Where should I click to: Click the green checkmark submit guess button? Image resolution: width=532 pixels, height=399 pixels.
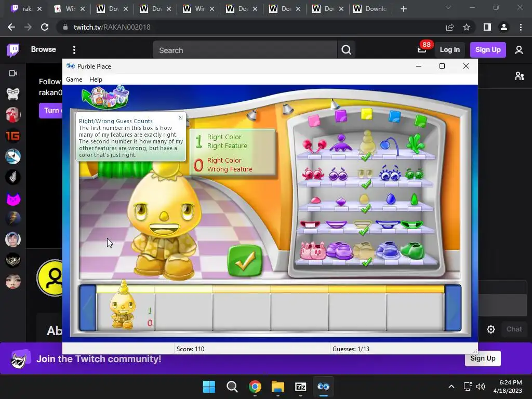[x=245, y=260]
